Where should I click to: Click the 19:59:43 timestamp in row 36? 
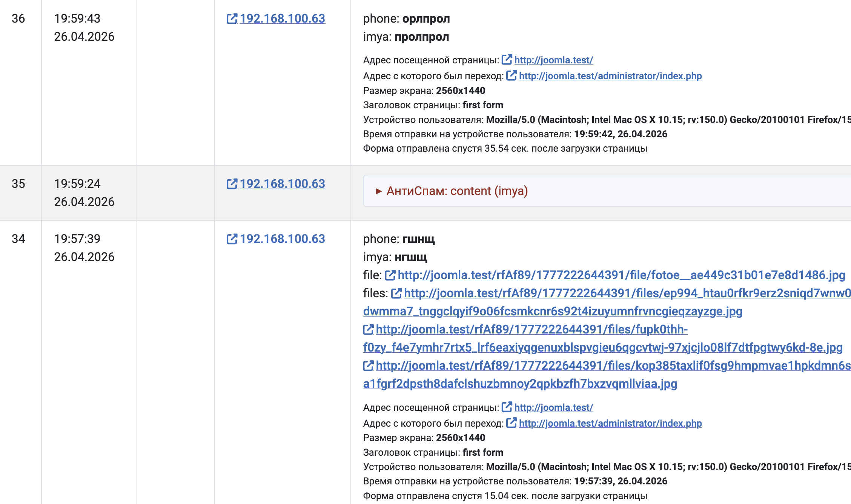(x=77, y=19)
